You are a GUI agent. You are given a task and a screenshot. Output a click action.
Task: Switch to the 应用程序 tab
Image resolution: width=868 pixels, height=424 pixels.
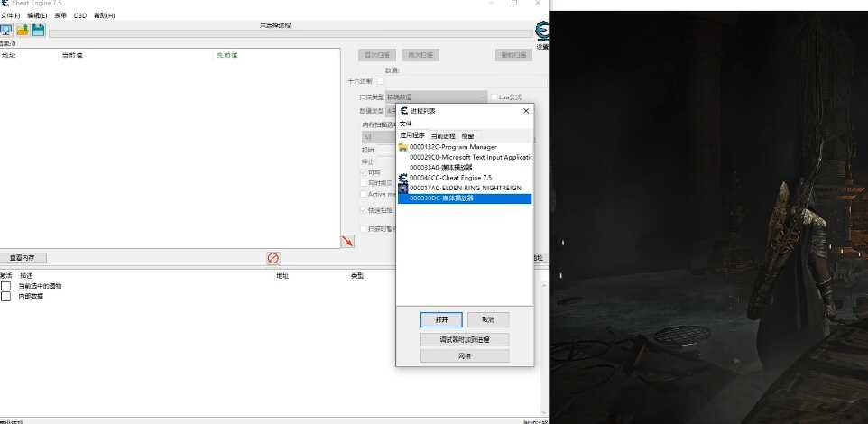[412, 135]
